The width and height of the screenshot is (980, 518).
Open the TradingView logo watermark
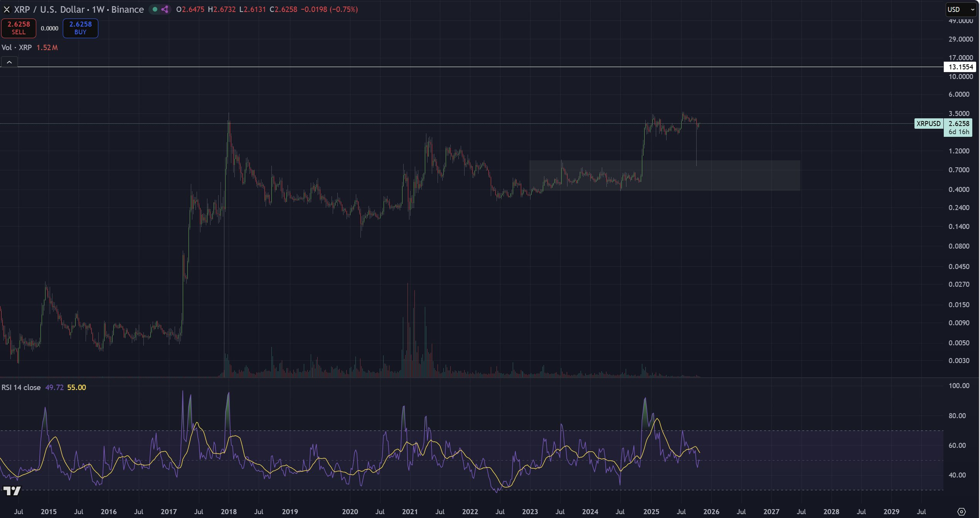(12, 491)
